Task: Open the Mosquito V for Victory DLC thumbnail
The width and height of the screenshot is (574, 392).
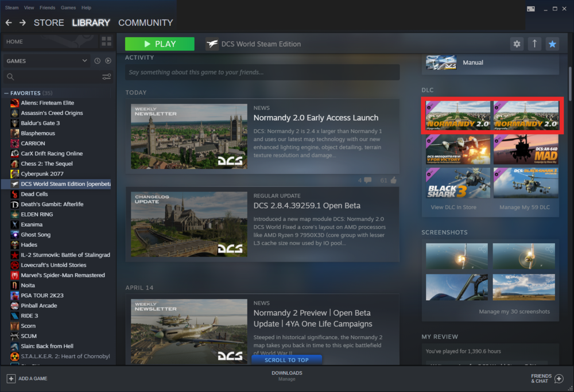Action: (458, 149)
